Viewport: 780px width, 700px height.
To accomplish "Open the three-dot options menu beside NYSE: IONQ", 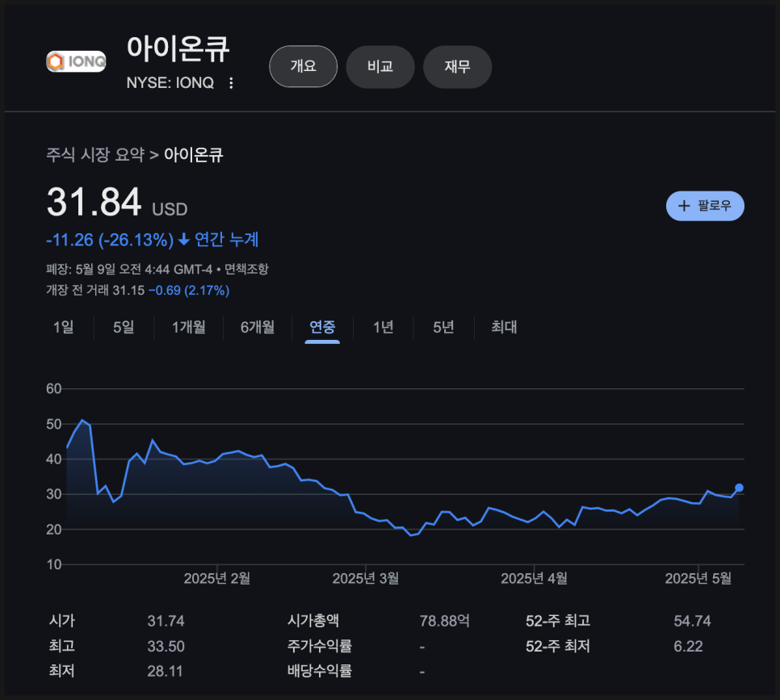I will pos(231,83).
